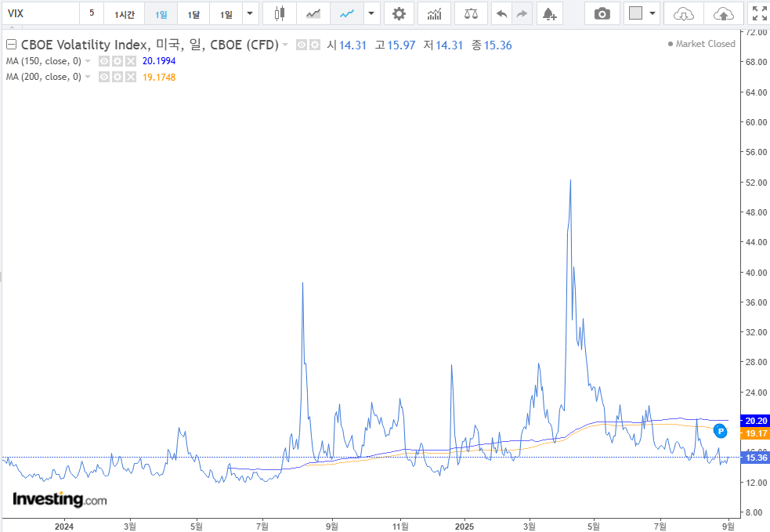Select the 1달 interval
The width and height of the screenshot is (770, 532).
click(193, 13)
